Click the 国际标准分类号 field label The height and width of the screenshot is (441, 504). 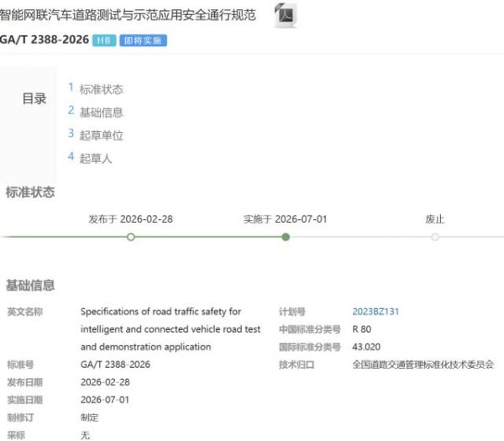click(x=309, y=347)
